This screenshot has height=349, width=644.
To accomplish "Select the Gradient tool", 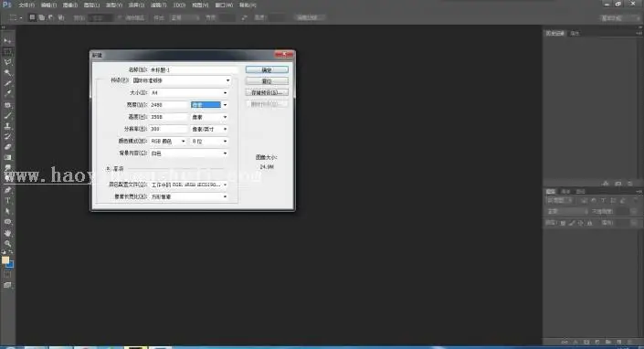I will click(x=7, y=158).
